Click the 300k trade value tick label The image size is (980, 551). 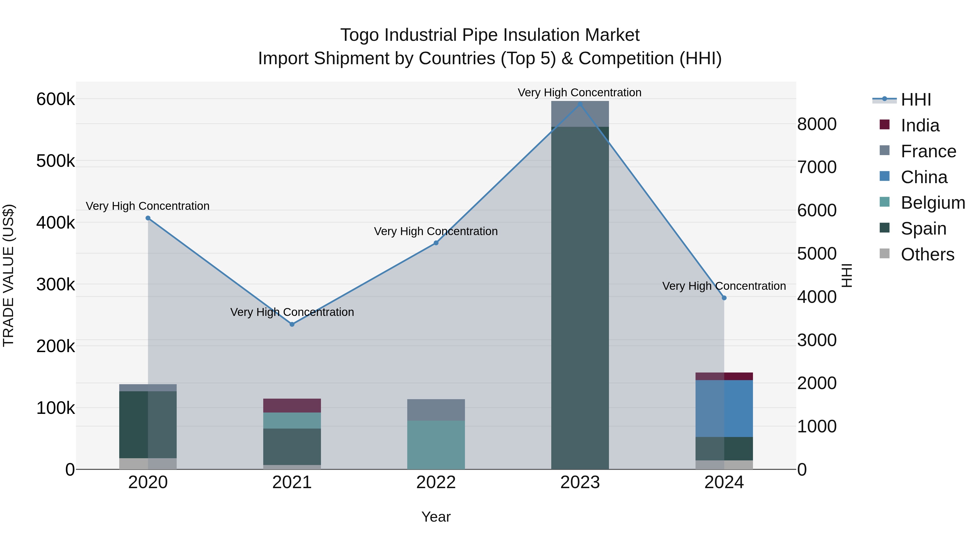(x=56, y=284)
